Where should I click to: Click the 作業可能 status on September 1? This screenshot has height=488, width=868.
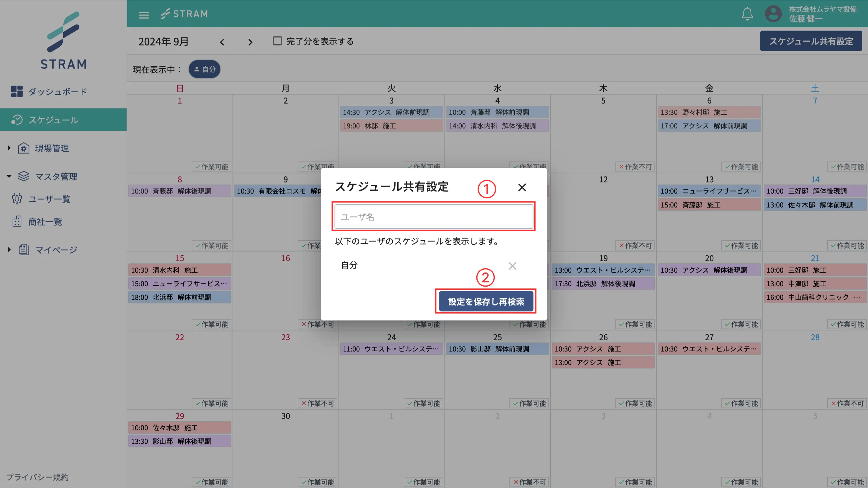coord(212,167)
